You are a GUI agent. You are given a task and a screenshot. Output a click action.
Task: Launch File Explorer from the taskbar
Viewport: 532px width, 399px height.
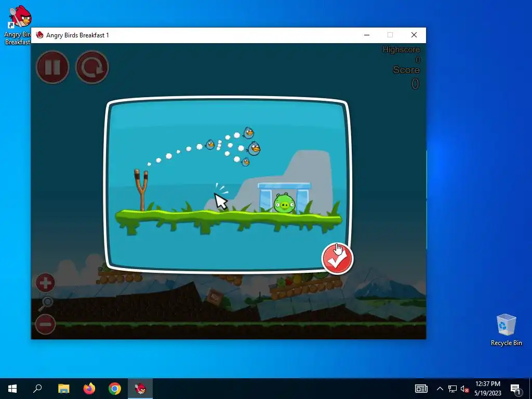click(x=64, y=389)
